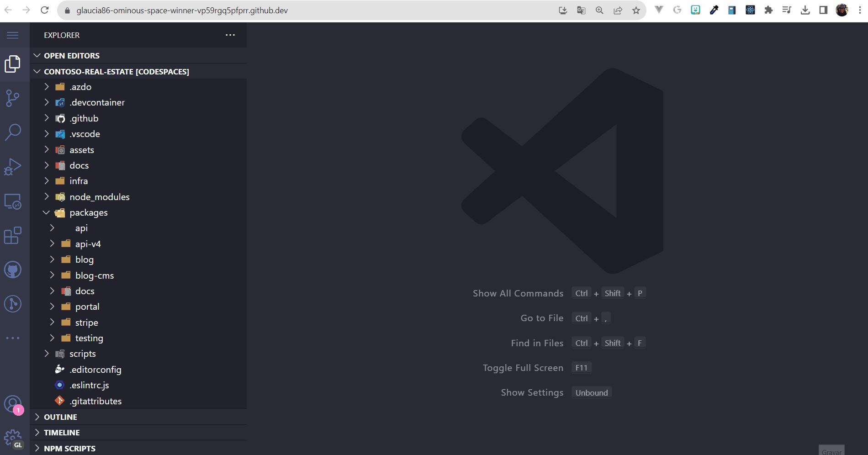Open Explorer views and more actions menu
Image resolution: width=868 pixels, height=455 pixels.
pos(230,35)
